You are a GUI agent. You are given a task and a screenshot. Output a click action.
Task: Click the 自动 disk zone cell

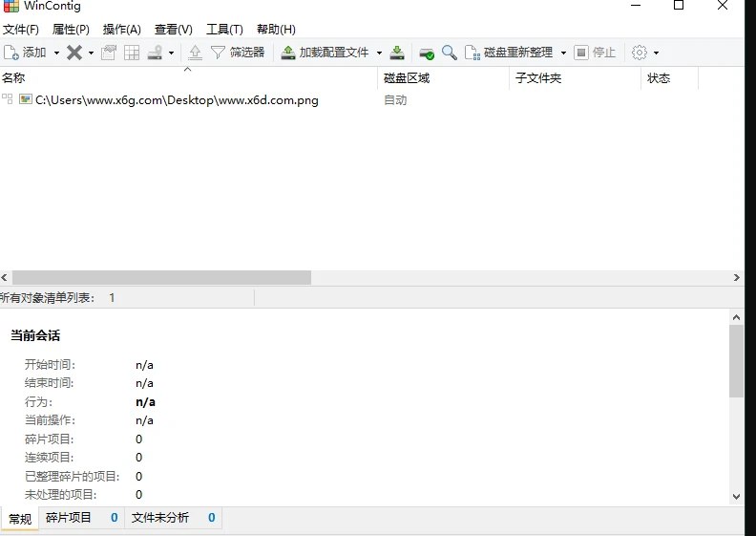click(x=395, y=100)
